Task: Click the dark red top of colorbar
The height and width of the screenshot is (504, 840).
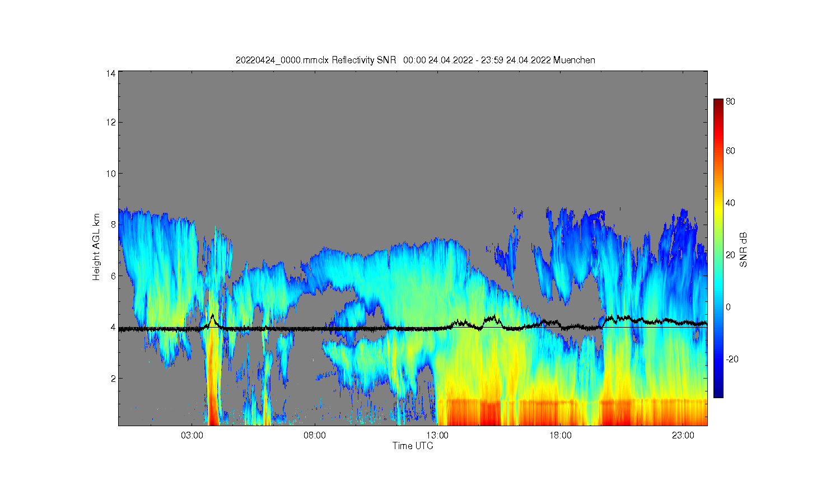Action: point(718,104)
